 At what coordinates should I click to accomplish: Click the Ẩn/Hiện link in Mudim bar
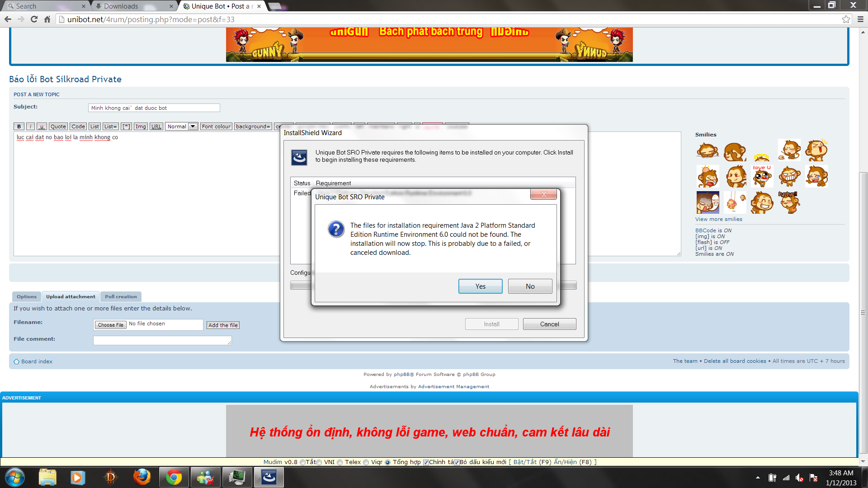565,462
